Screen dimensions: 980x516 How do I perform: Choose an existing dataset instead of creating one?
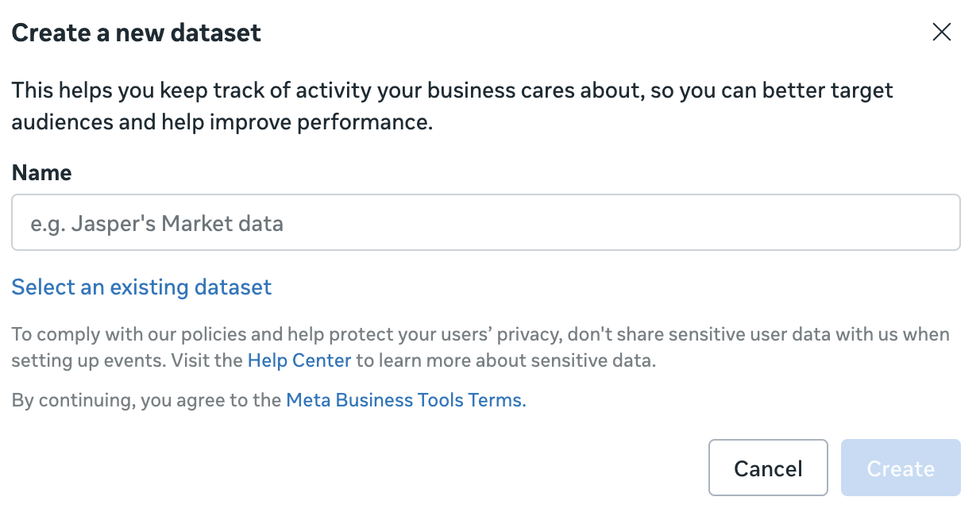point(141,287)
